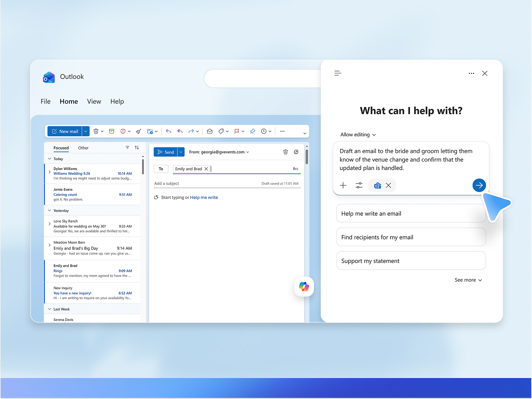Open the Flag options dropdown arrow
Screen dimensions: 532x399
point(243,131)
